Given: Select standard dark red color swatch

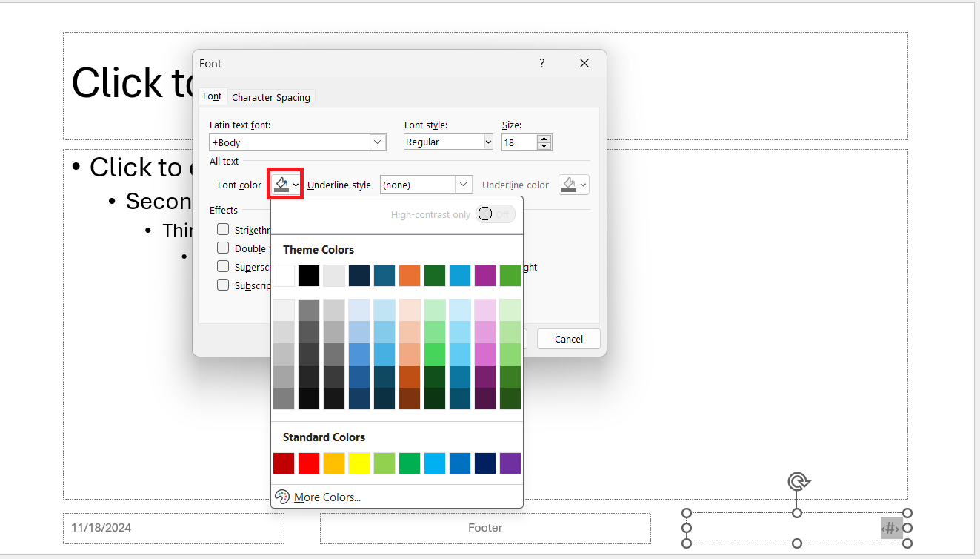Looking at the screenshot, I should click(284, 463).
